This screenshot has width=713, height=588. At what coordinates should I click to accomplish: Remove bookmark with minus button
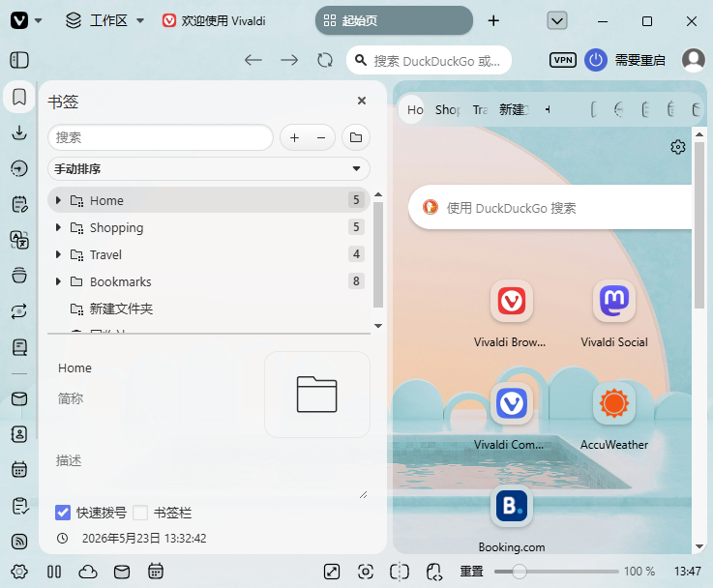click(321, 137)
